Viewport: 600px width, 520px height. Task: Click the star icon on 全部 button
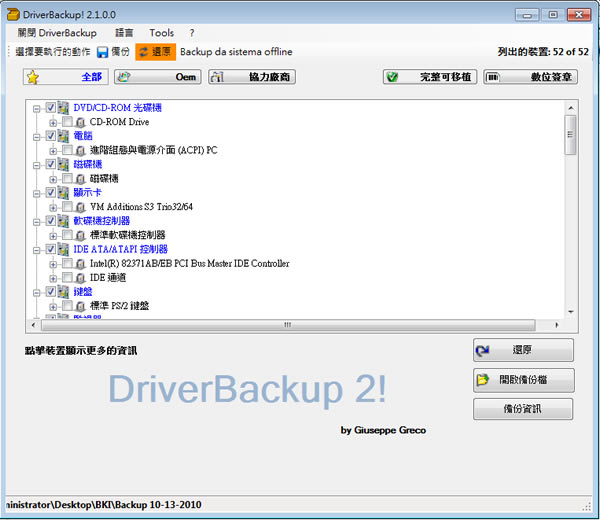[x=33, y=77]
